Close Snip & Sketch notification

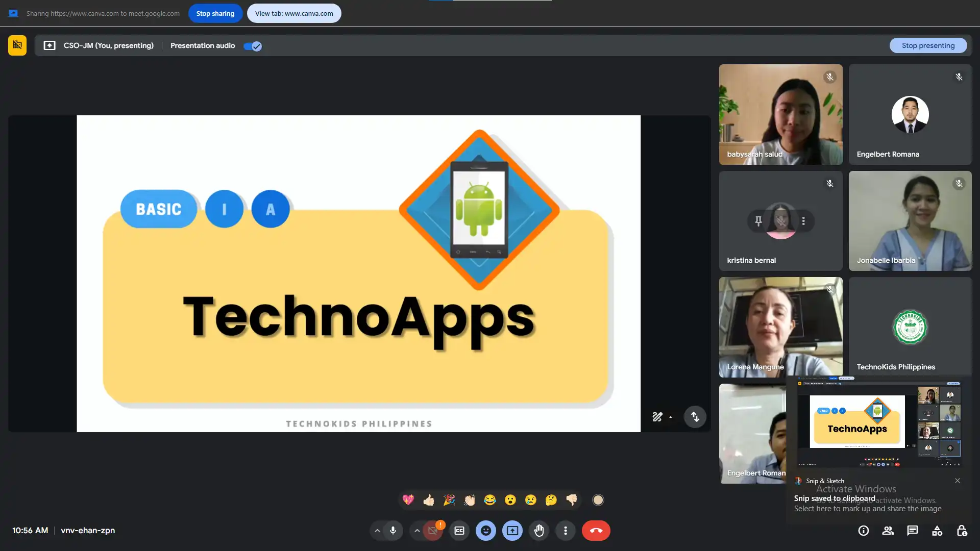pos(958,481)
